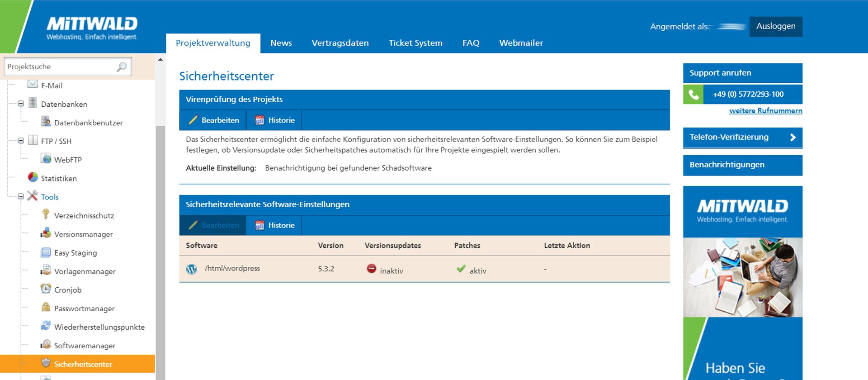Click the phone number +49 (0) 5772/293-100
868x380 pixels.
point(748,95)
